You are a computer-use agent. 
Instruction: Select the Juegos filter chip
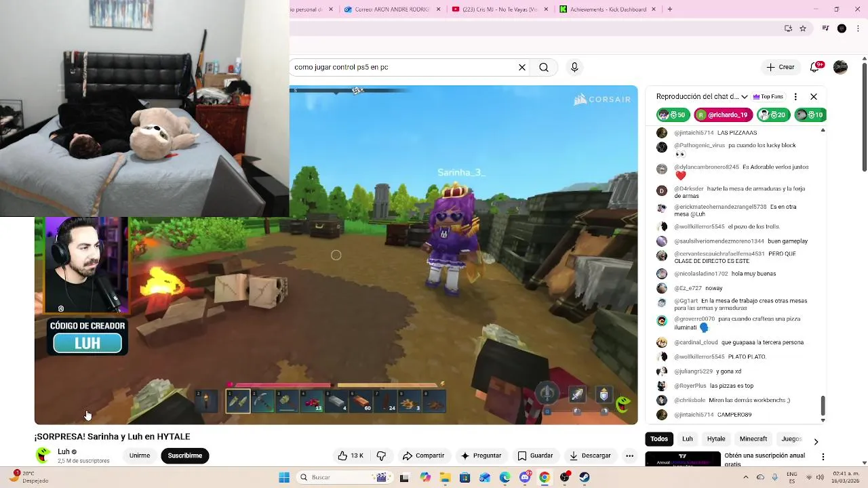pyautogui.click(x=791, y=439)
